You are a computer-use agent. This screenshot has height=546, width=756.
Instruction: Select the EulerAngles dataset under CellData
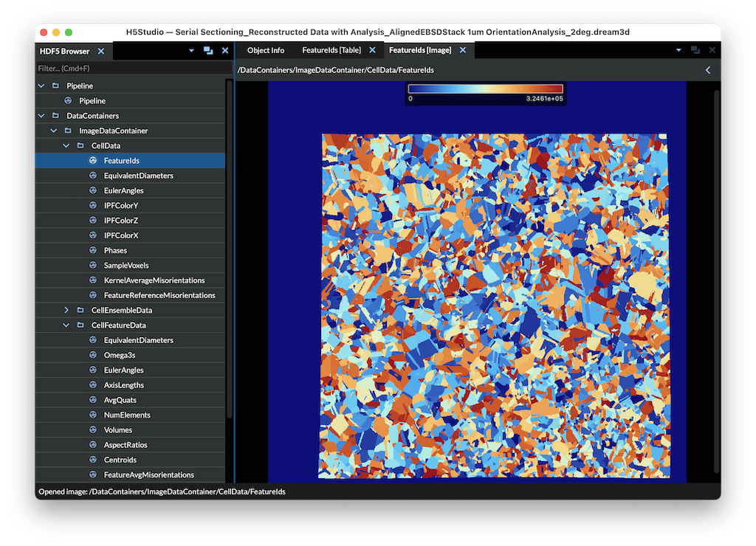[123, 190]
